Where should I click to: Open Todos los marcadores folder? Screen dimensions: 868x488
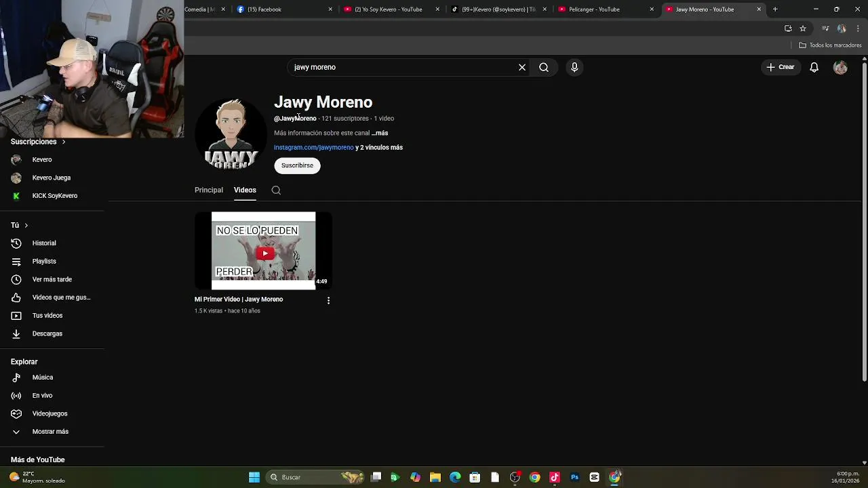coord(830,45)
